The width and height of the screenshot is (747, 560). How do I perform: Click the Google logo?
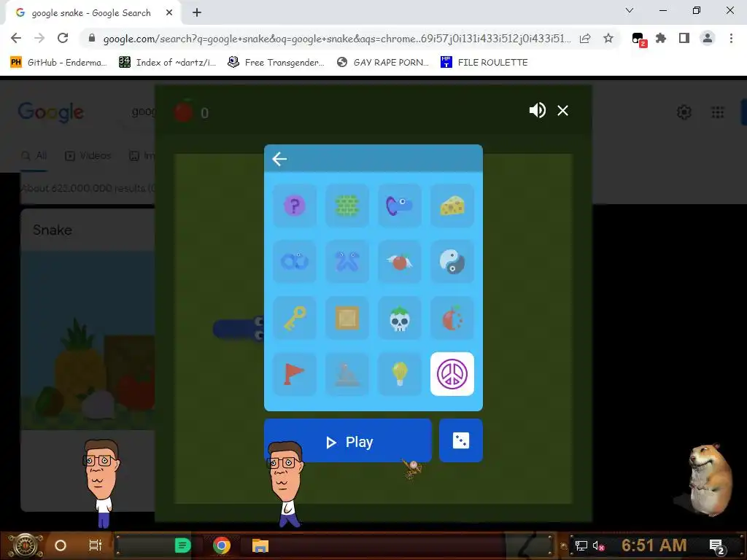(51, 112)
